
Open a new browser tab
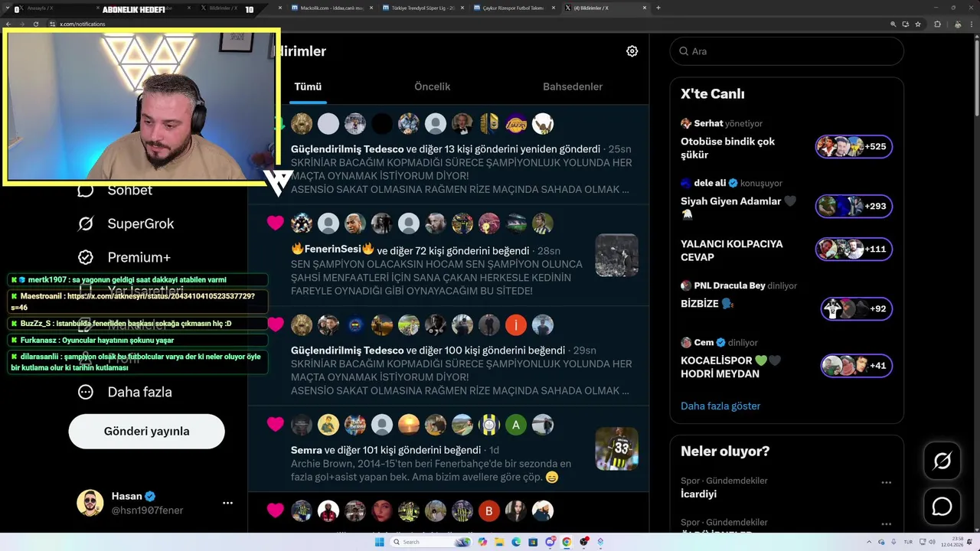[658, 8]
